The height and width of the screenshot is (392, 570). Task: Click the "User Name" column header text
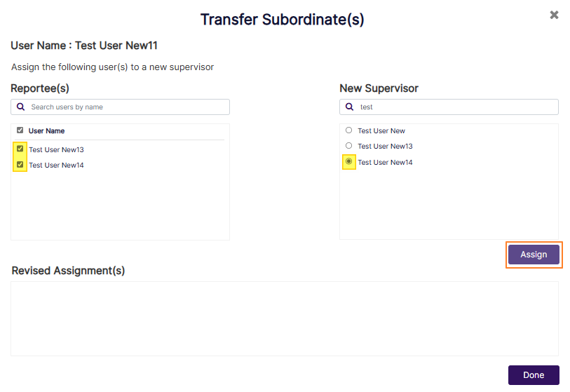coord(47,131)
